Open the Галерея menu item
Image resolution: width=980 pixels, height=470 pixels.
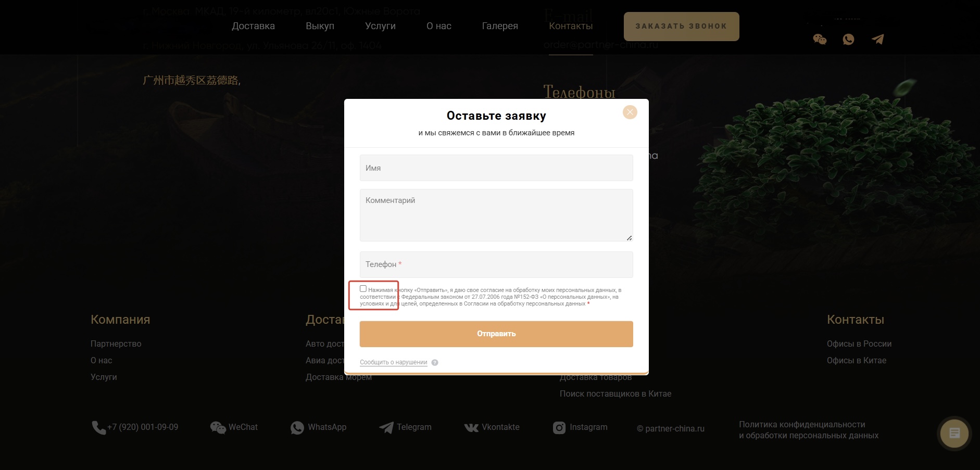click(500, 26)
